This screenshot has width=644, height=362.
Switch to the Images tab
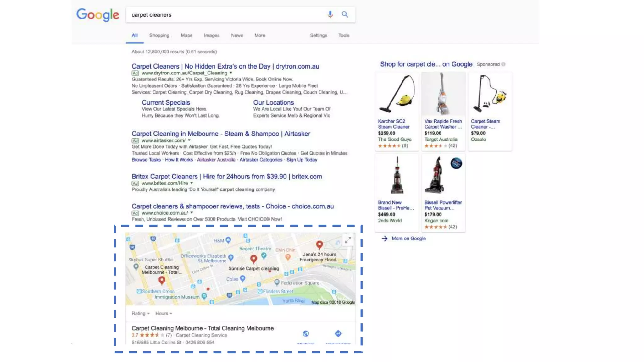[212, 36]
